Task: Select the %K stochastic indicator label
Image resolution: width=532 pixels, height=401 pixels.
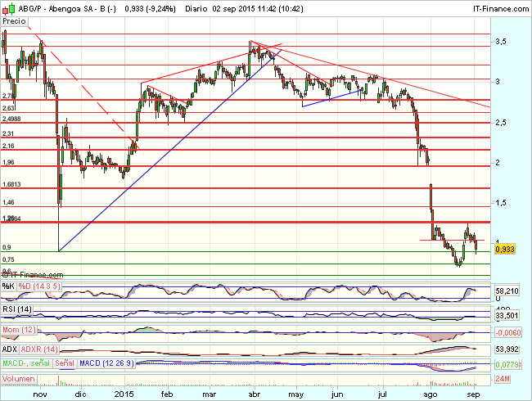Action: [8, 286]
